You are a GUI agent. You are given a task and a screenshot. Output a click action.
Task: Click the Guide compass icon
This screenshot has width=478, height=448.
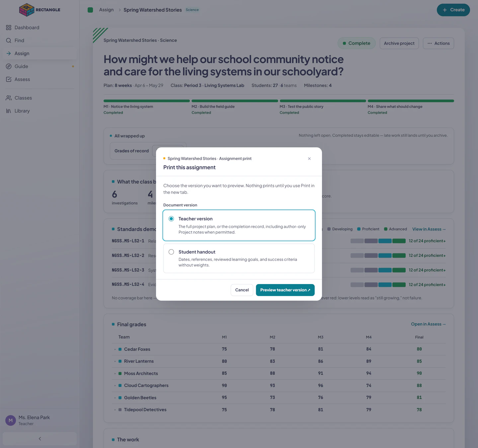pos(9,66)
